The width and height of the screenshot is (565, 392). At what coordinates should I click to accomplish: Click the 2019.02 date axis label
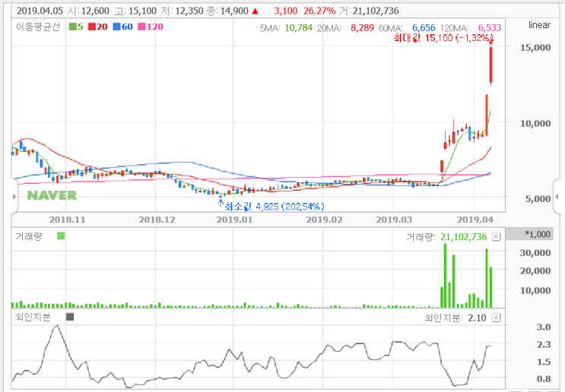[x=324, y=220]
